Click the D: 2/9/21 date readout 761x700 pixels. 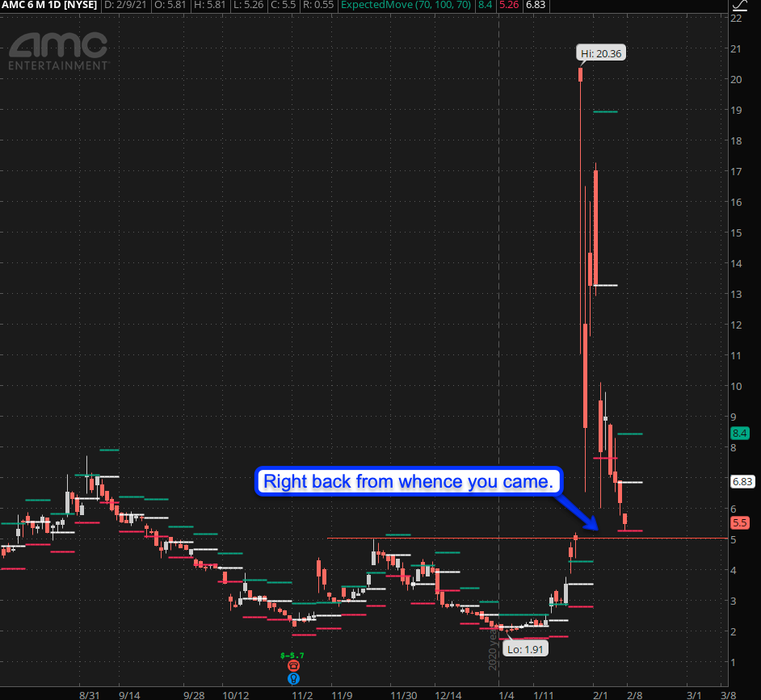click(125, 5)
